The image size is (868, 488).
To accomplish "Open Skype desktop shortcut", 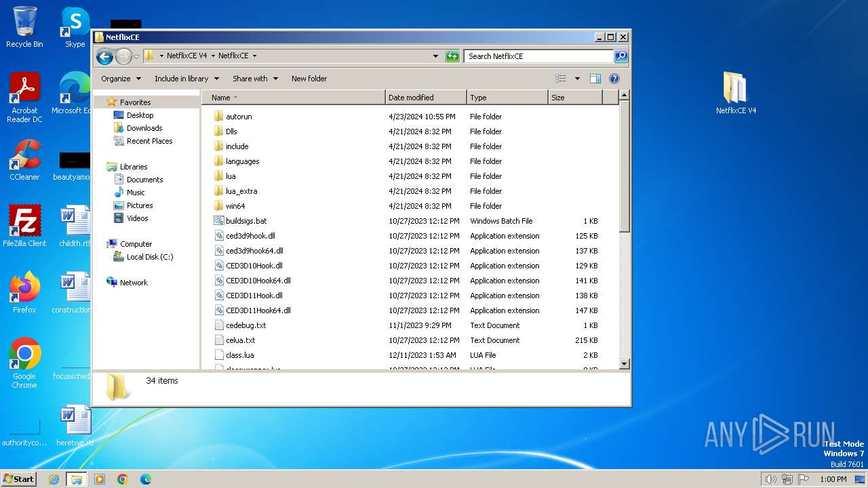I will pos(75,27).
